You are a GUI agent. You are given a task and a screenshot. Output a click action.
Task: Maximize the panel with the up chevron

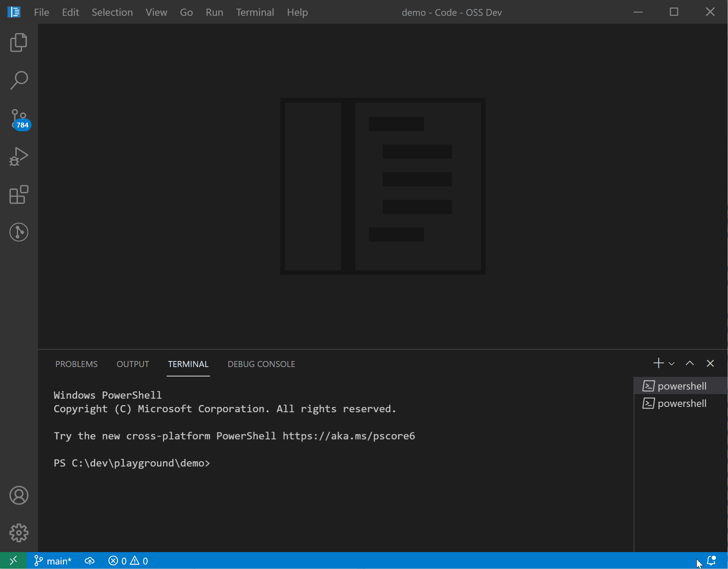[x=690, y=363]
